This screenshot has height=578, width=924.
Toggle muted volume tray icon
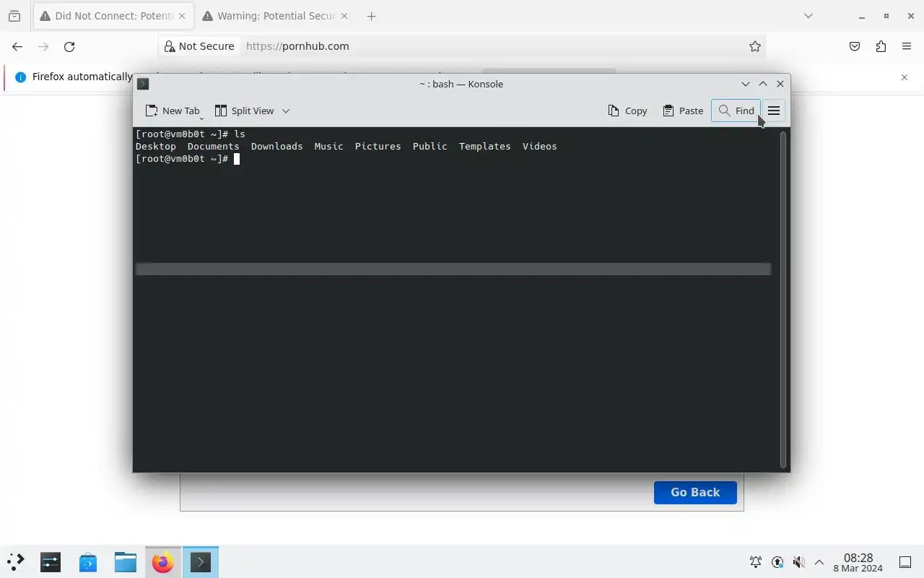[798, 562]
